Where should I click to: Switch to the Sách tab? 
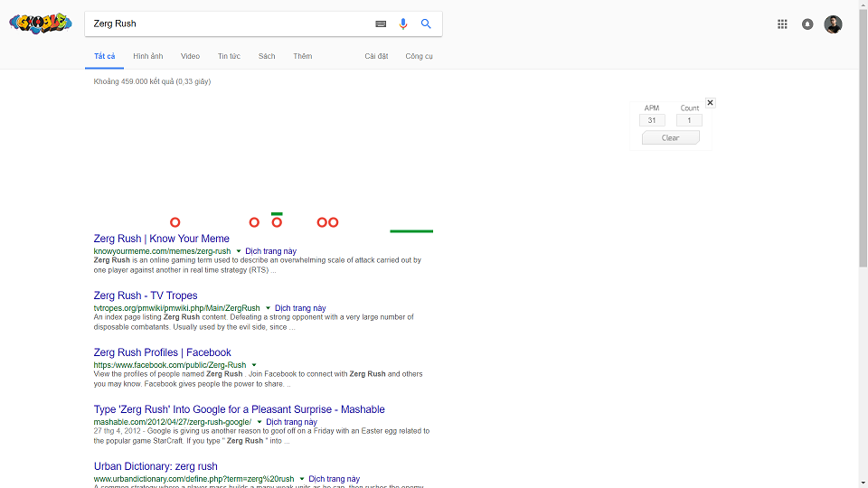[x=266, y=56]
